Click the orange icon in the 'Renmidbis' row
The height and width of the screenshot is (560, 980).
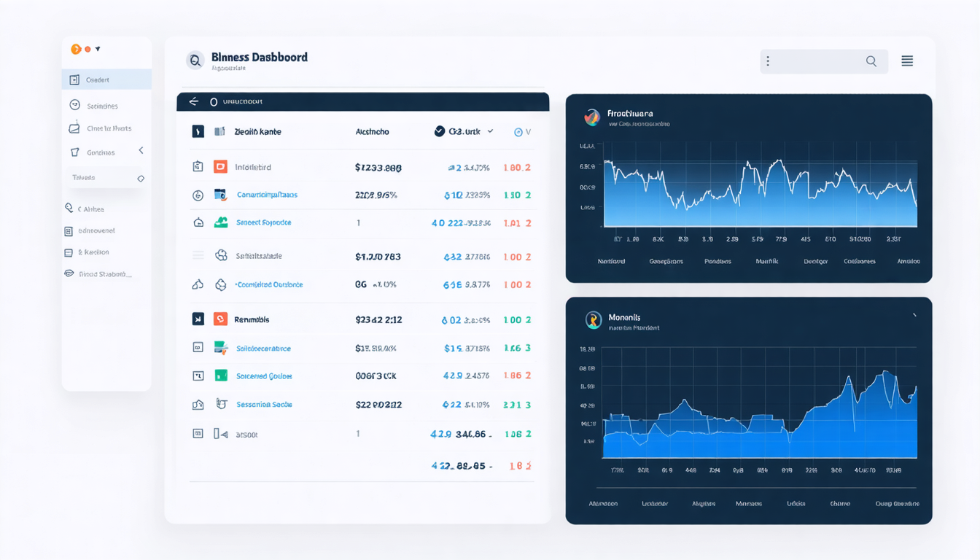coord(220,319)
